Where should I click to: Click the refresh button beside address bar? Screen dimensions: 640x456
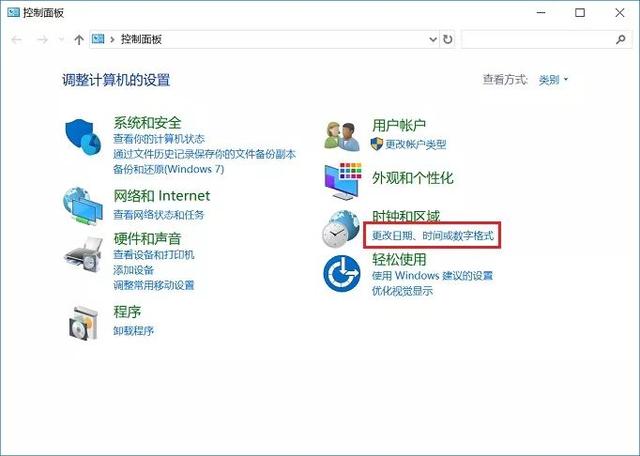coord(448,40)
